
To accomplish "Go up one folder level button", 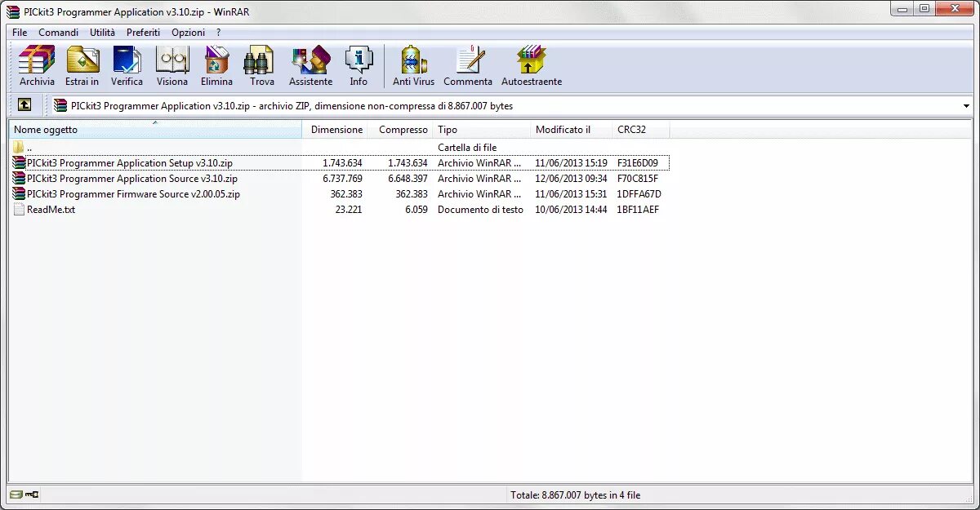I will [x=24, y=105].
